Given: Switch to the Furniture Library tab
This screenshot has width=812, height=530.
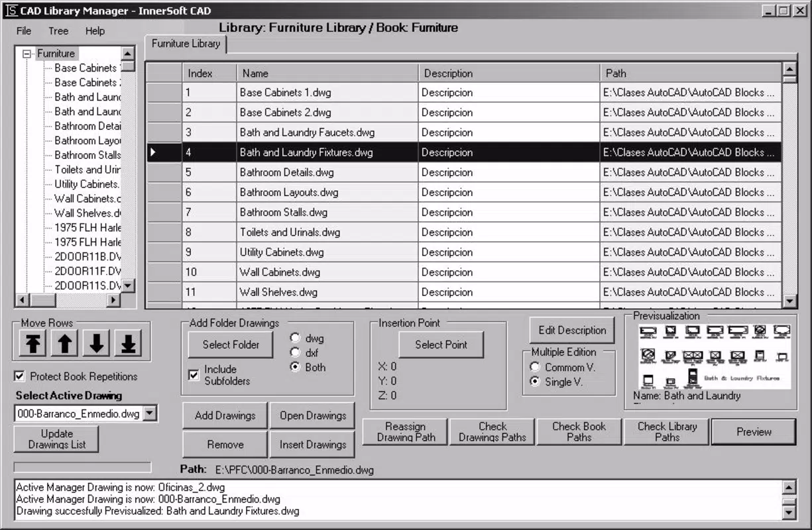Looking at the screenshot, I should click(186, 44).
